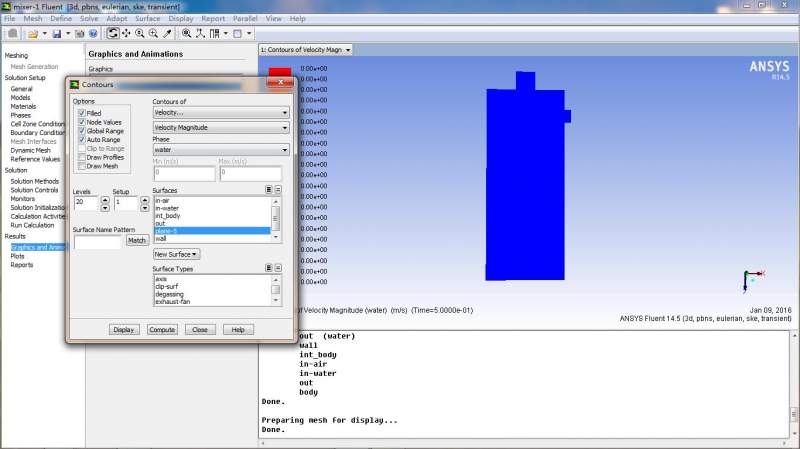Click the camera snapshot icon
800x449 pixels.
coord(80,34)
